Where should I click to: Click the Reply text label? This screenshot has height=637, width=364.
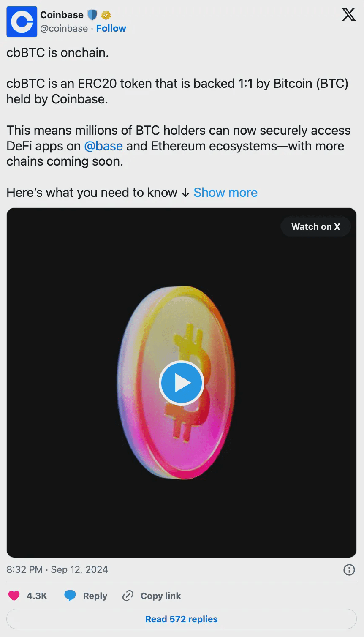[95, 596]
